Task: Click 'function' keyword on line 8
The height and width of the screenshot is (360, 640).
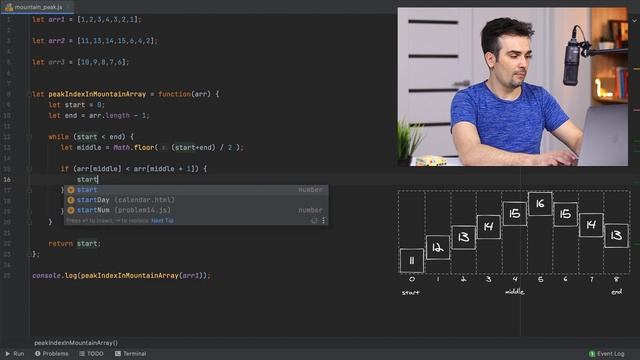Action: pyautogui.click(x=174, y=94)
